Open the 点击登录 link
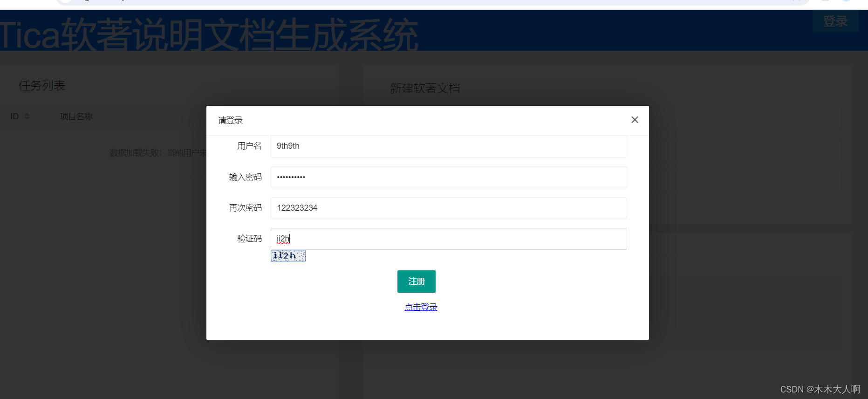This screenshot has width=868, height=399. tap(421, 307)
